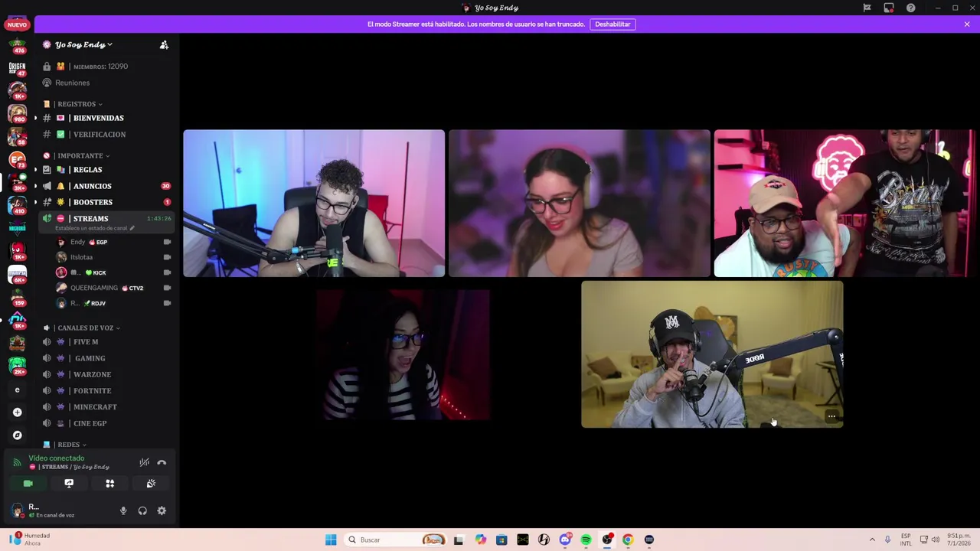Screen dimensions: 980x551
Task: Open the ORIGEN server icon
Action: pyautogui.click(x=17, y=68)
